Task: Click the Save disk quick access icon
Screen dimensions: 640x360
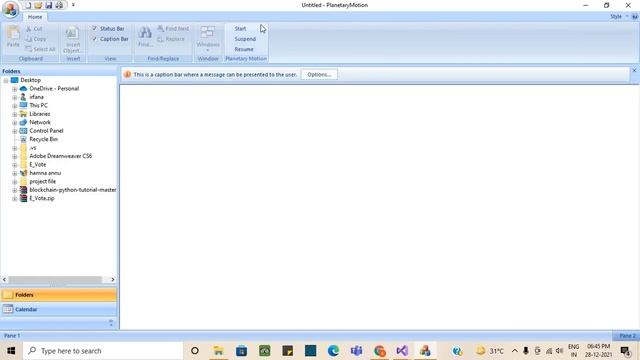Action: click(x=49, y=5)
